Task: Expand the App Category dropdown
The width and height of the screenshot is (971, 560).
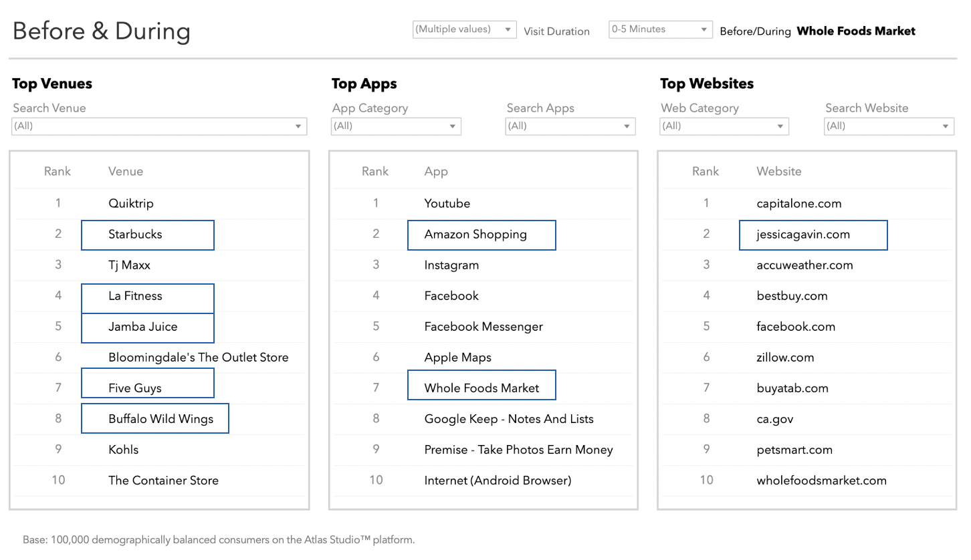Action: 396,126
